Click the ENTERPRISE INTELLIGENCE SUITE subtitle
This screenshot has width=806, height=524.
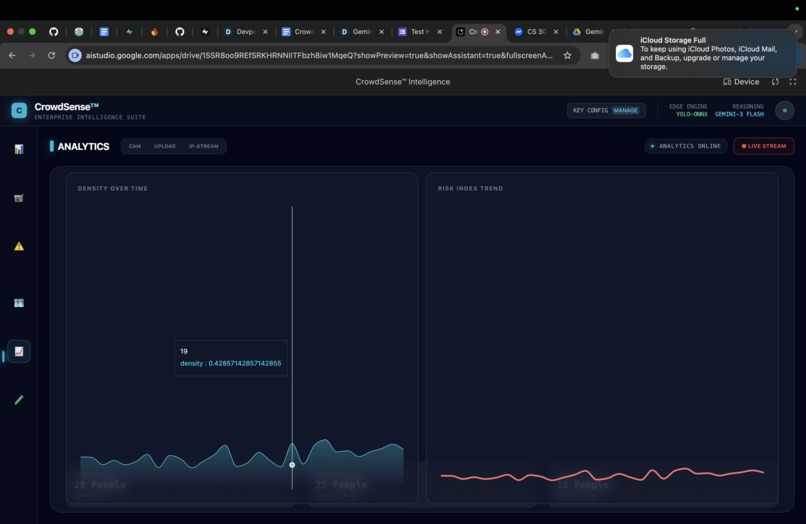click(x=90, y=117)
